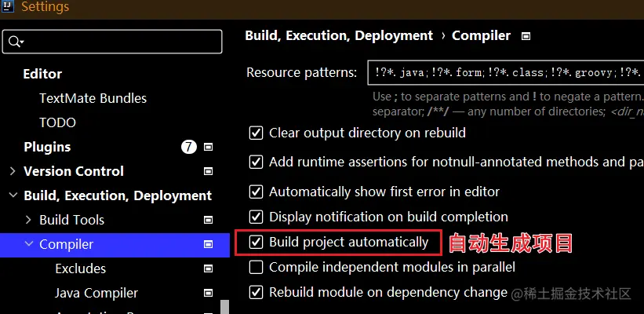The width and height of the screenshot is (644, 314).
Task: Focus the settings search box
Action: [x=118, y=42]
